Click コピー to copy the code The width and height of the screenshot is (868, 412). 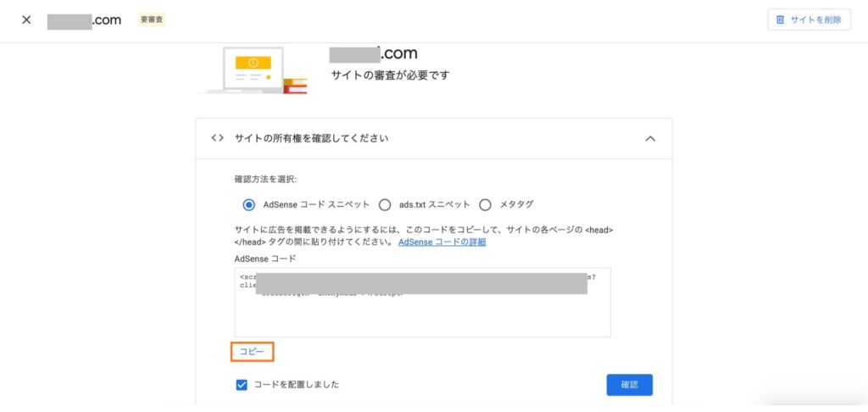point(252,351)
